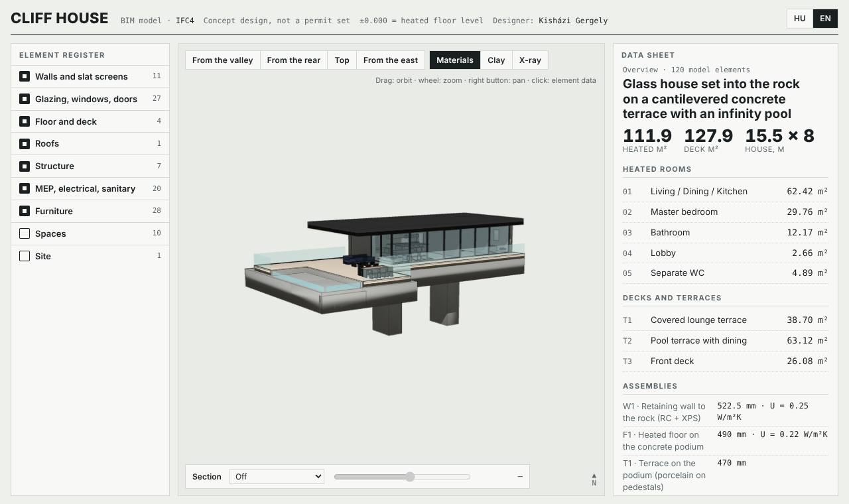Toggle Floor and deck visibility checkbox

tap(25, 121)
